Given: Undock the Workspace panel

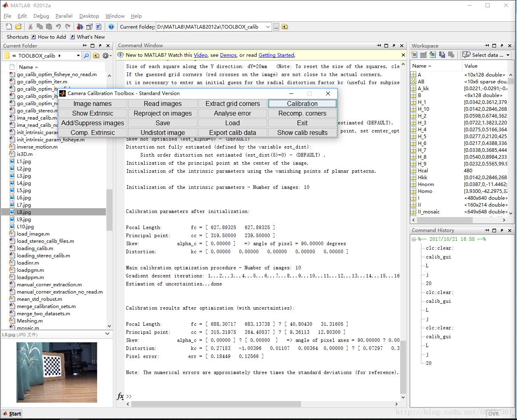Looking at the screenshot, I should click(x=502, y=46).
